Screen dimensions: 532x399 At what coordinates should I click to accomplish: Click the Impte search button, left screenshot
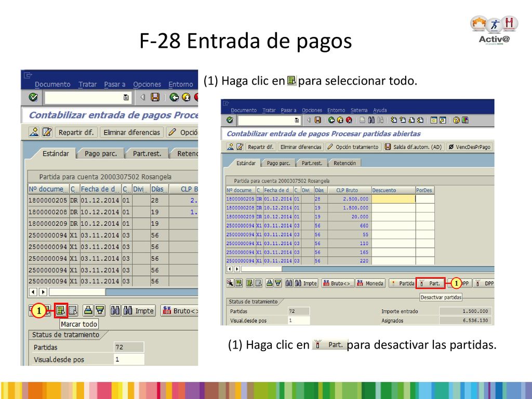coord(139,311)
